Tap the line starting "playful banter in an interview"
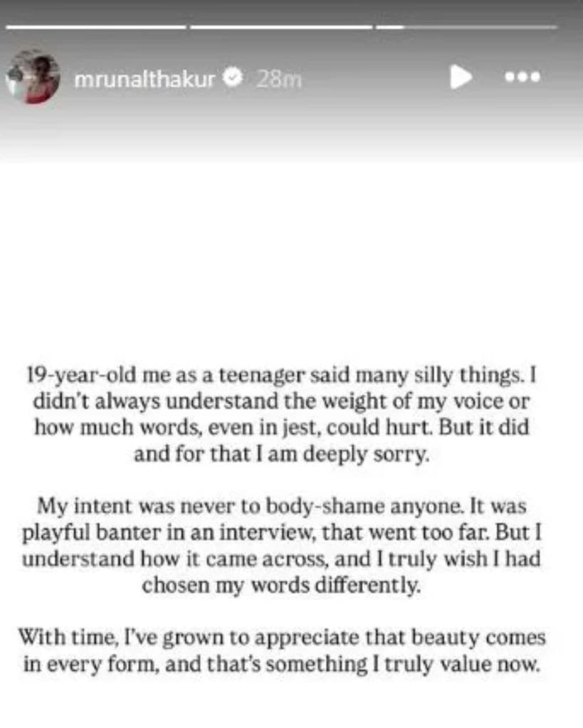The image size is (583, 728). tap(282, 534)
